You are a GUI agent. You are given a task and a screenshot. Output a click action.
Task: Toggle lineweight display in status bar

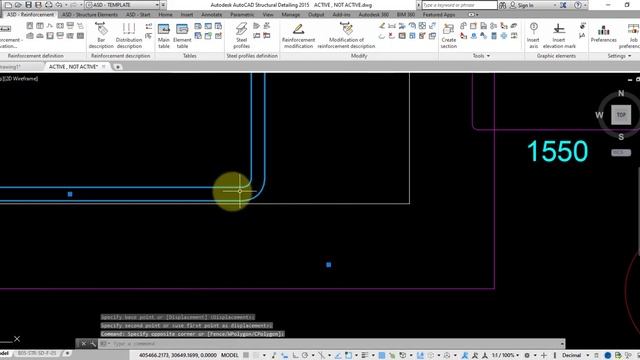click(364, 355)
